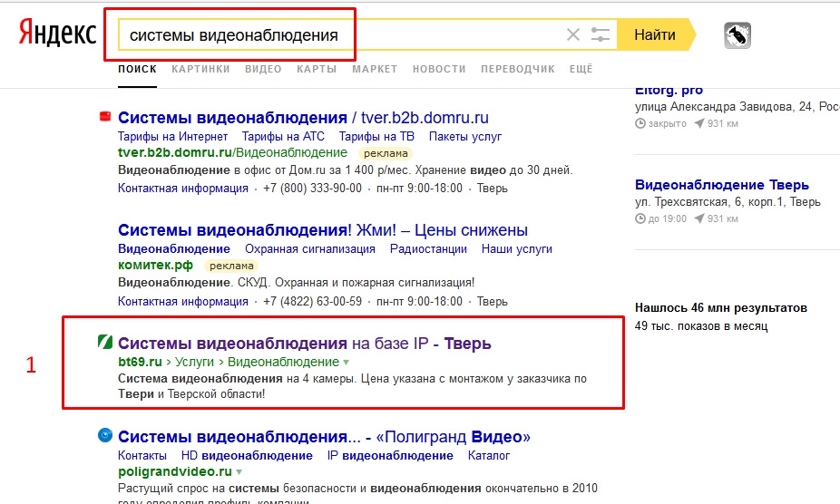This screenshot has width=840, height=504.
Task: Click route arrow icon under Видеонаблюдение Тверь
Action: 698,218
